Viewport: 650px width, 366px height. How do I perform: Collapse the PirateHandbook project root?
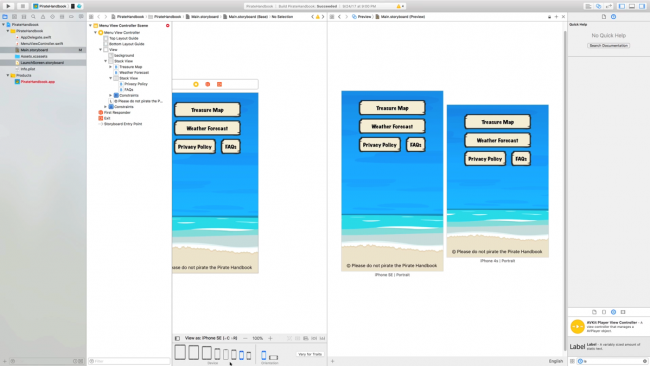coord(4,25)
